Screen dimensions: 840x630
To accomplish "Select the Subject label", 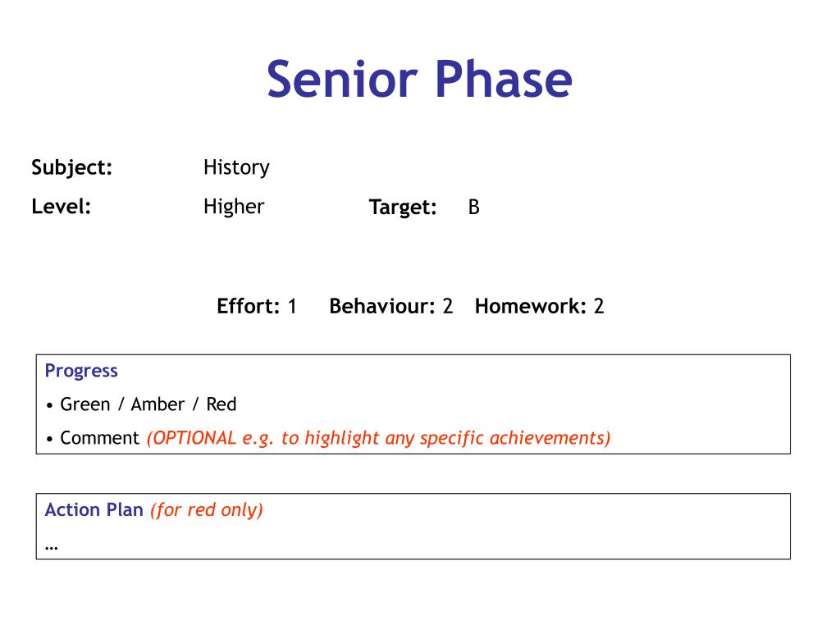I will 72,167.
